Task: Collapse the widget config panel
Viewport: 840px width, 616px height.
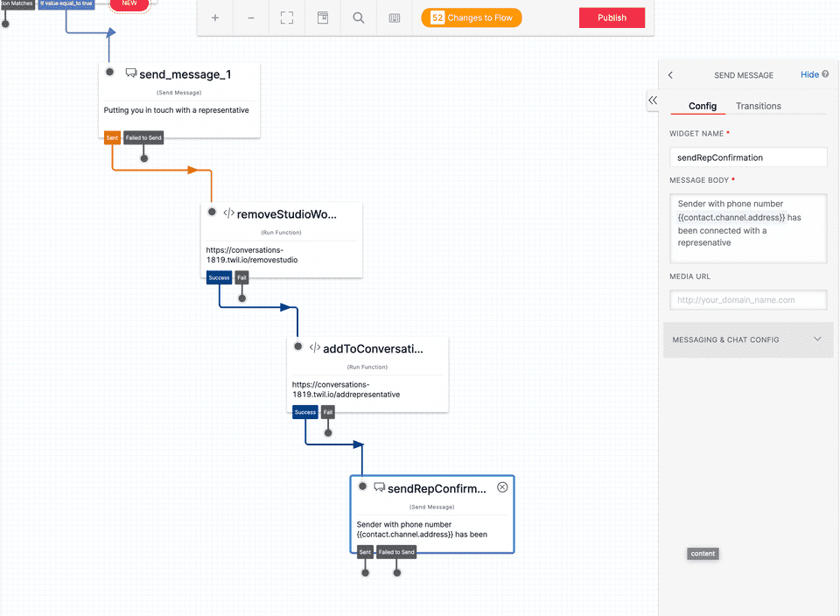Action: coord(652,101)
